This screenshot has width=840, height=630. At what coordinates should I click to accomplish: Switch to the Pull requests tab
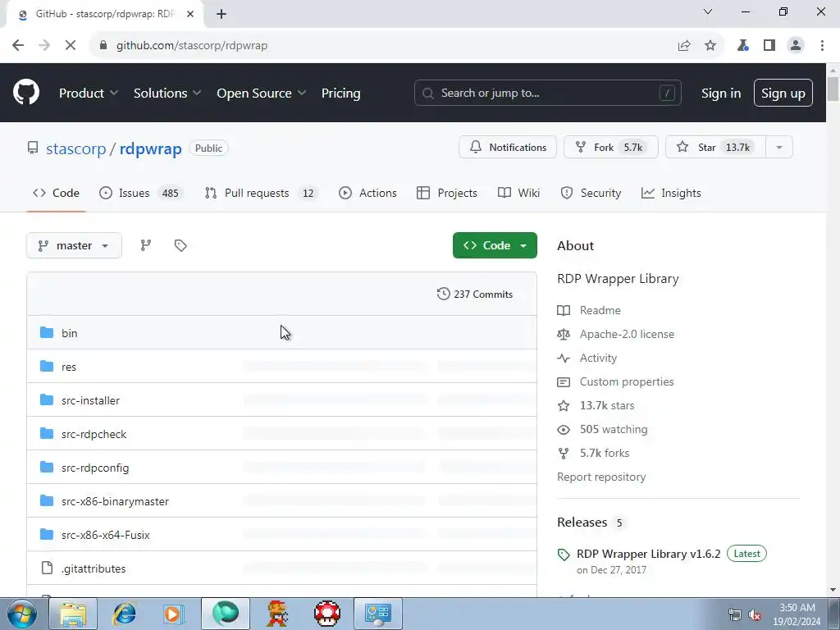262,193
